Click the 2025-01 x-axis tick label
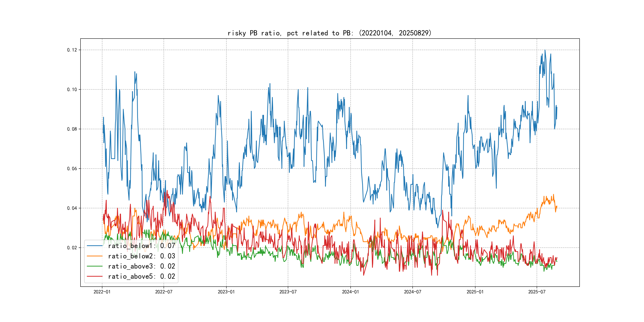Image resolution: width=644 pixels, height=322 pixels. (475, 292)
